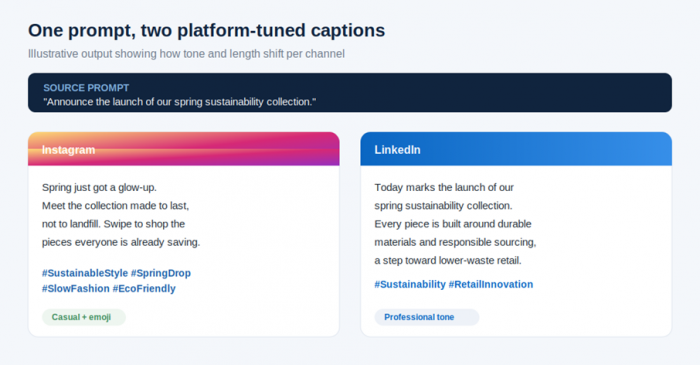700x365 pixels.
Task: Open the #RetailInnovation hashtag link
Action: (x=491, y=284)
